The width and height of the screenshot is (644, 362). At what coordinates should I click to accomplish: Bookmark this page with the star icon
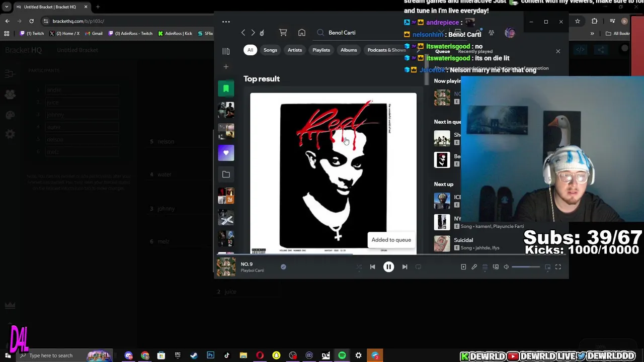(x=578, y=21)
